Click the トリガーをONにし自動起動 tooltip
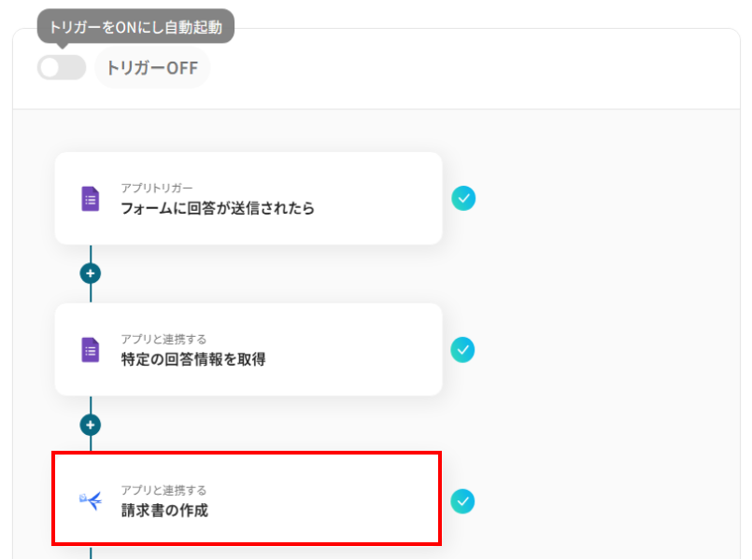 (135, 27)
